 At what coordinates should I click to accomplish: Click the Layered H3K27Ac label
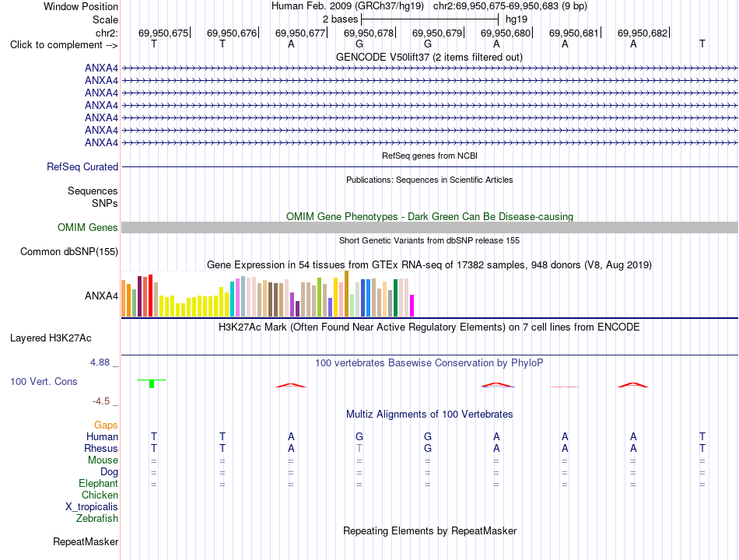point(51,338)
